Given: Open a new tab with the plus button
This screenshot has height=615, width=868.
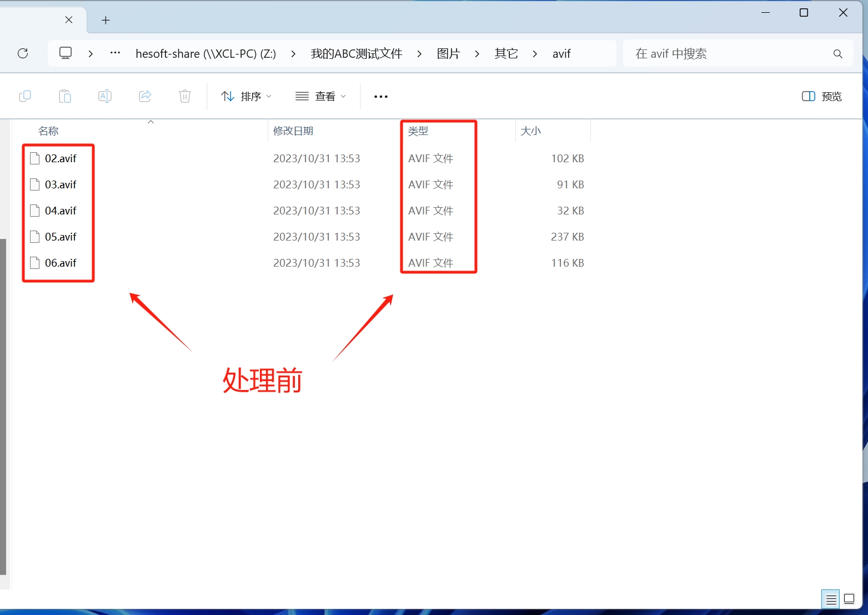Looking at the screenshot, I should (x=106, y=20).
